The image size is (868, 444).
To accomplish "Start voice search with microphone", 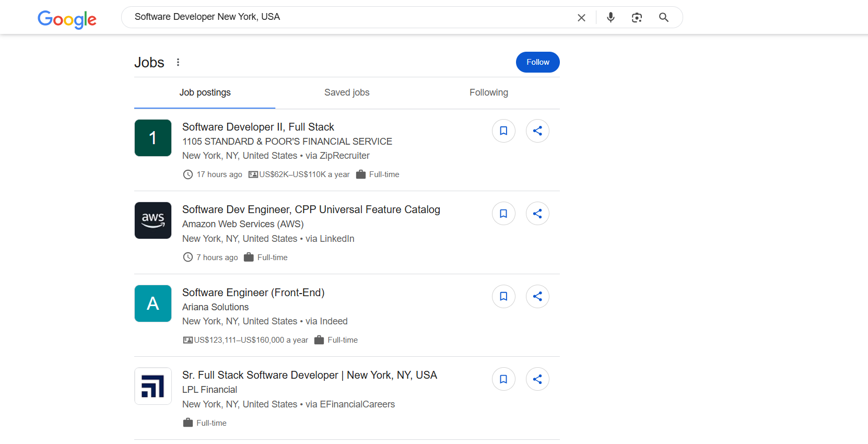I will 611,18.
